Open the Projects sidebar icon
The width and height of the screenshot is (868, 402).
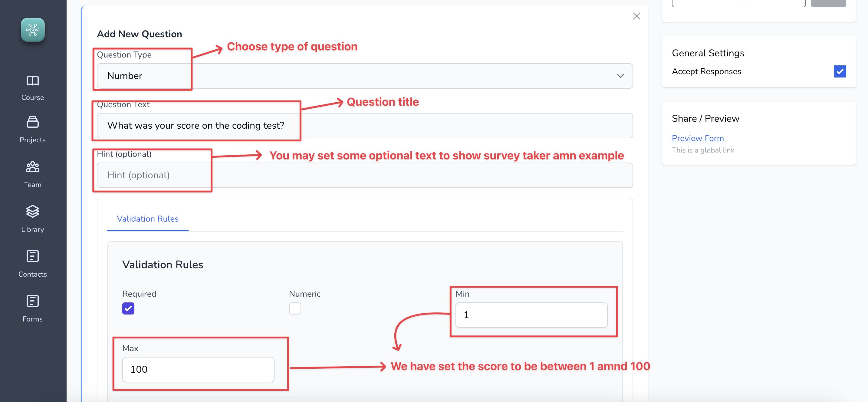coord(33,122)
